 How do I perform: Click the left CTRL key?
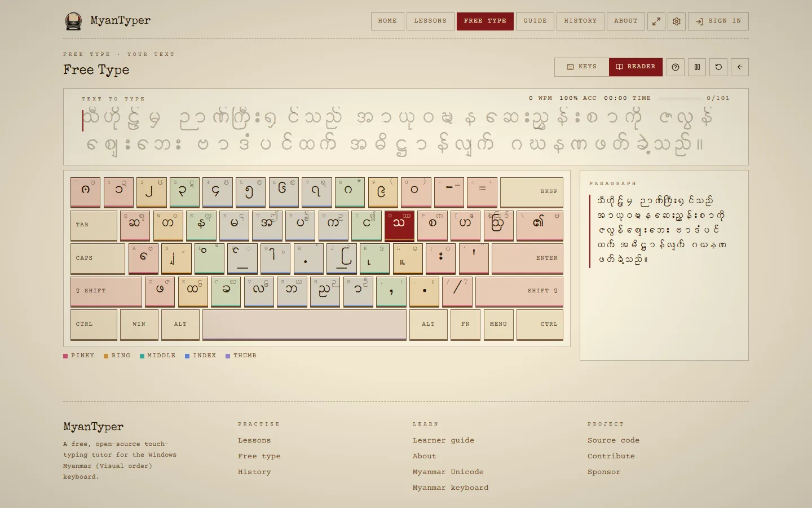coord(94,325)
